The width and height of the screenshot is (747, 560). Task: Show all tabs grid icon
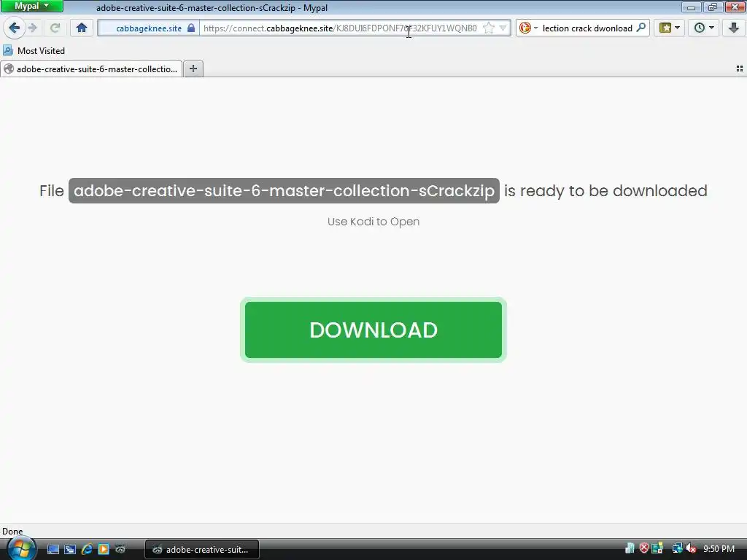pos(740,69)
